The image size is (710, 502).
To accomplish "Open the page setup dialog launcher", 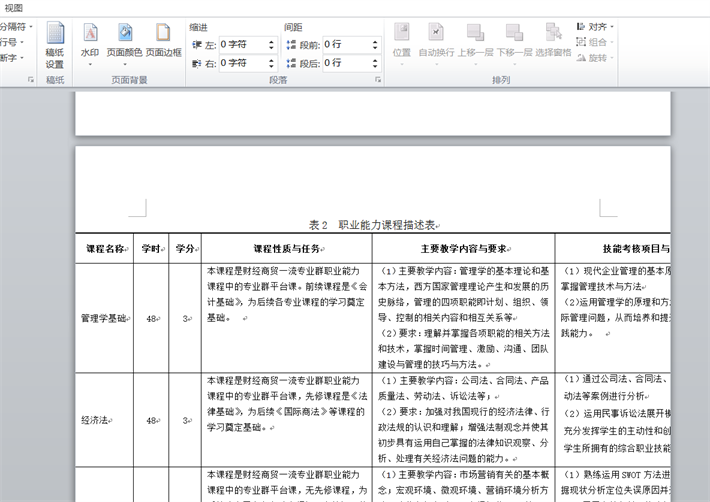I will (x=31, y=79).
